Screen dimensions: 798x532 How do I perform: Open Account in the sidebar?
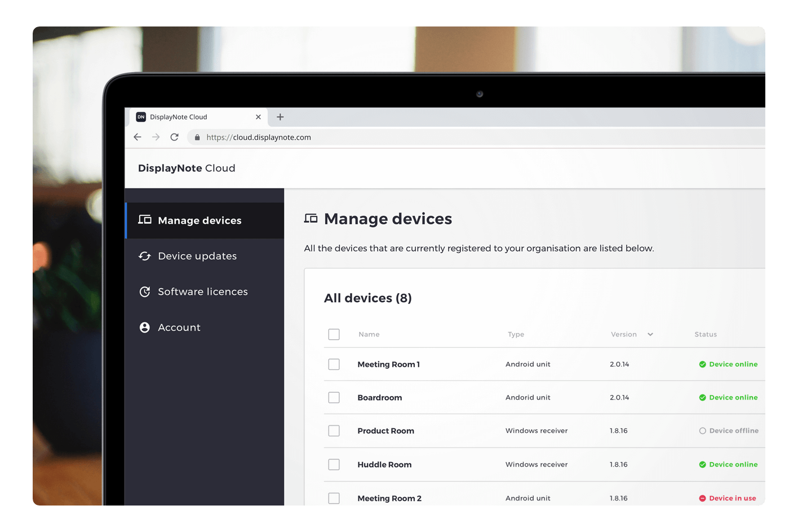click(x=205, y=327)
